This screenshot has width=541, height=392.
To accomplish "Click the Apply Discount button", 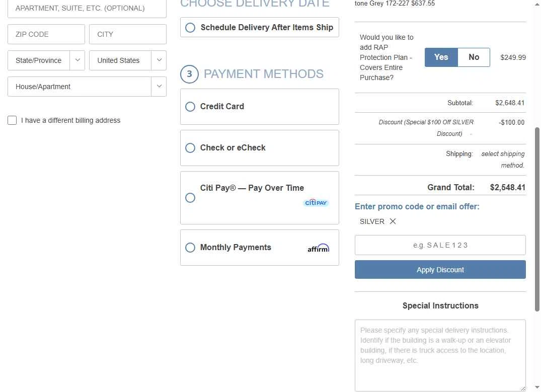I will (x=440, y=270).
